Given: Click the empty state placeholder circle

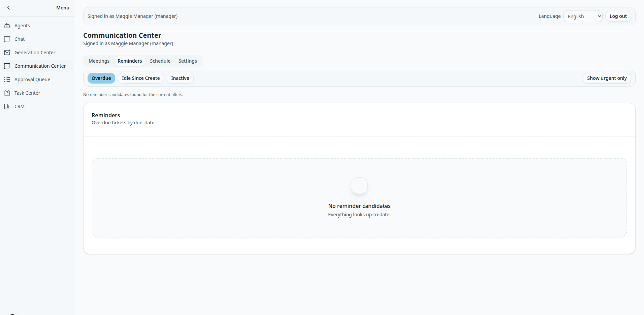Looking at the screenshot, I should pos(359,186).
